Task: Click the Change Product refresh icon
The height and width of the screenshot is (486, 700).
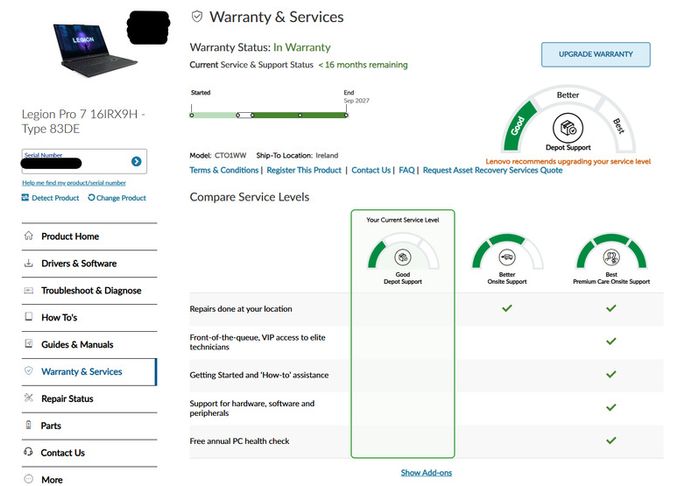Action: (91, 197)
